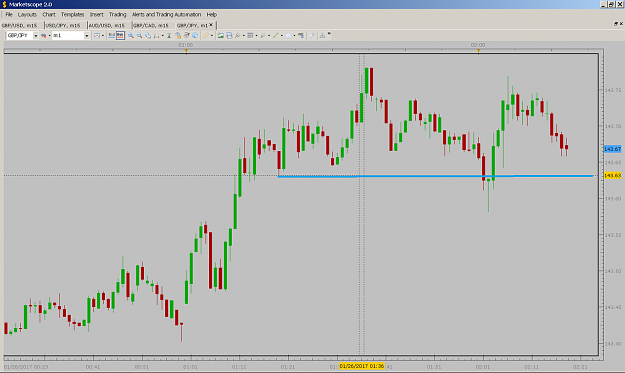Click the 01:11 time axis label
625x373 pixels.
239,367
